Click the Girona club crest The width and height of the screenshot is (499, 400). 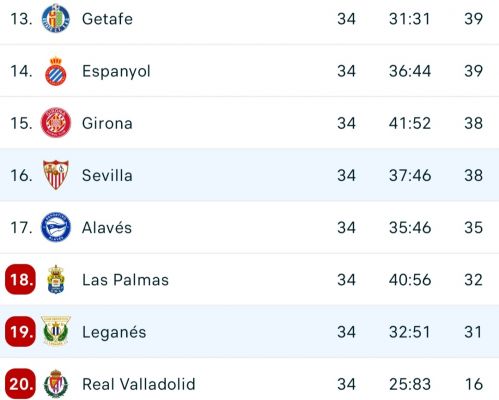pyautogui.click(x=56, y=123)
